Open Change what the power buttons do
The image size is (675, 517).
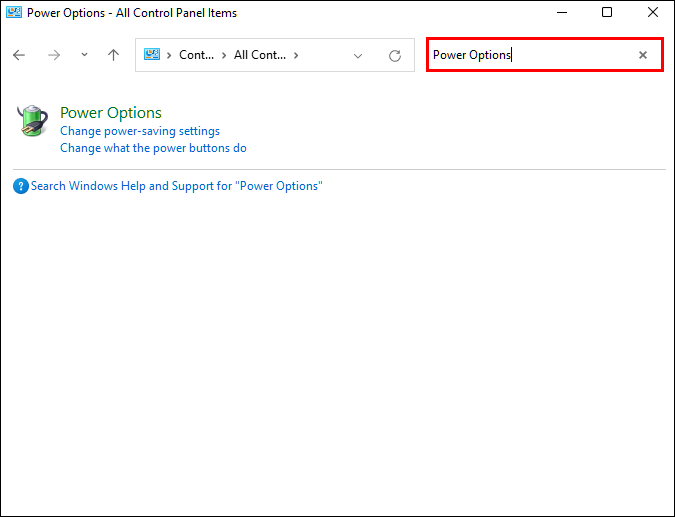click(x=153, y=148)
